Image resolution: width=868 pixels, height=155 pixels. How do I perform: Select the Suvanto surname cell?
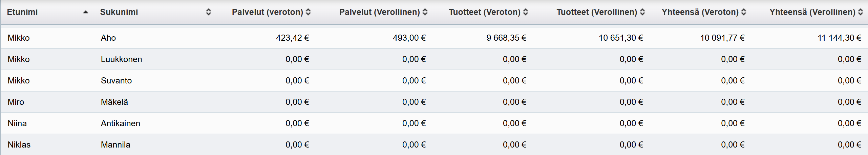tap(116, 81)
